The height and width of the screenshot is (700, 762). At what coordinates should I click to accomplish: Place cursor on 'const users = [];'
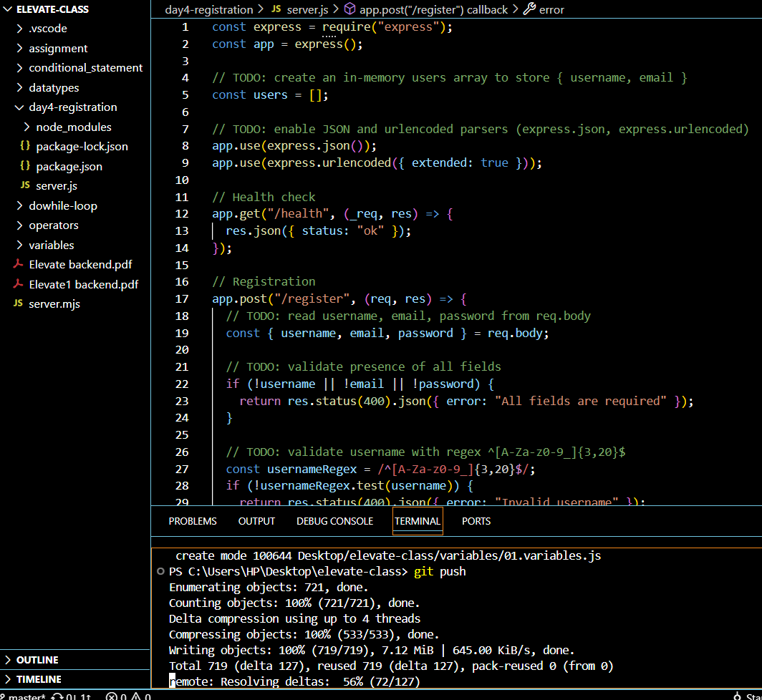pyautogui.click(x=270, y=95)
